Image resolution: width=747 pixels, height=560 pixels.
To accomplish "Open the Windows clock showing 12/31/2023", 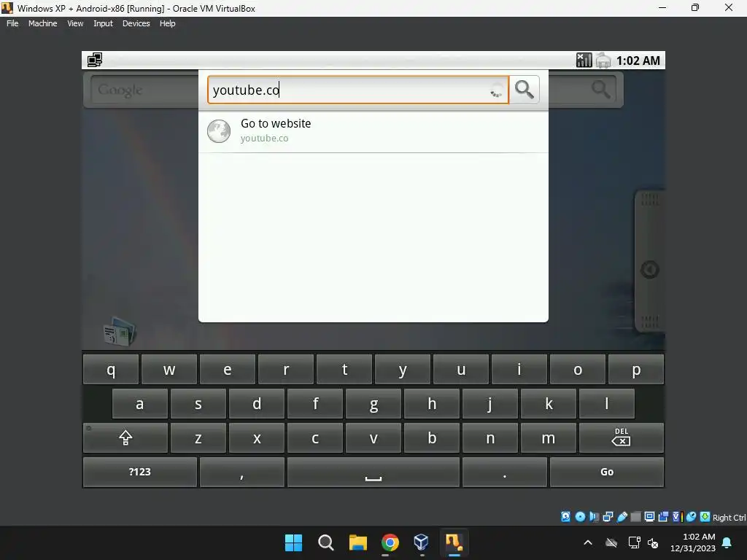I will [693, 542].
